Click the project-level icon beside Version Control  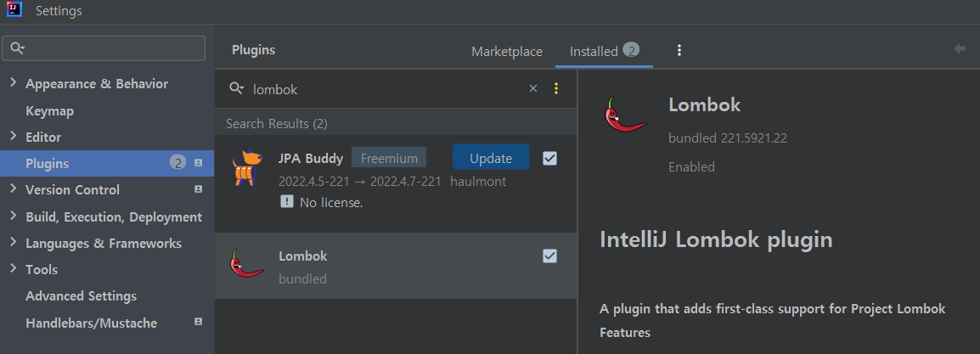click(x=198, y=189)
